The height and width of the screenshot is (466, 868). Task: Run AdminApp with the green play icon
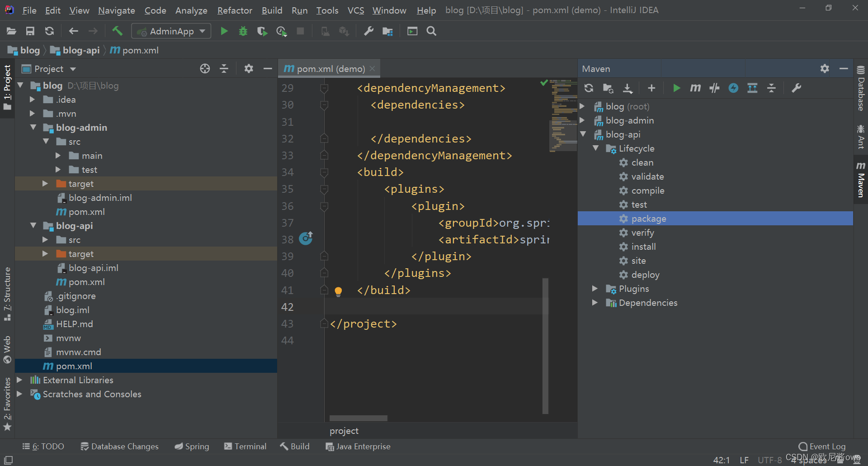[x=224, y=31]
